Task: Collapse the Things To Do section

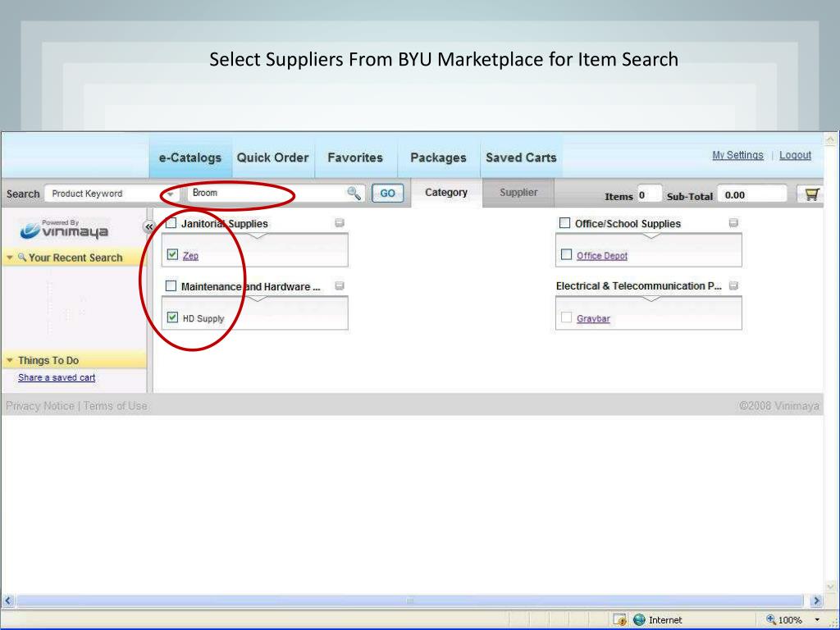Action: [x=10, y=360]
